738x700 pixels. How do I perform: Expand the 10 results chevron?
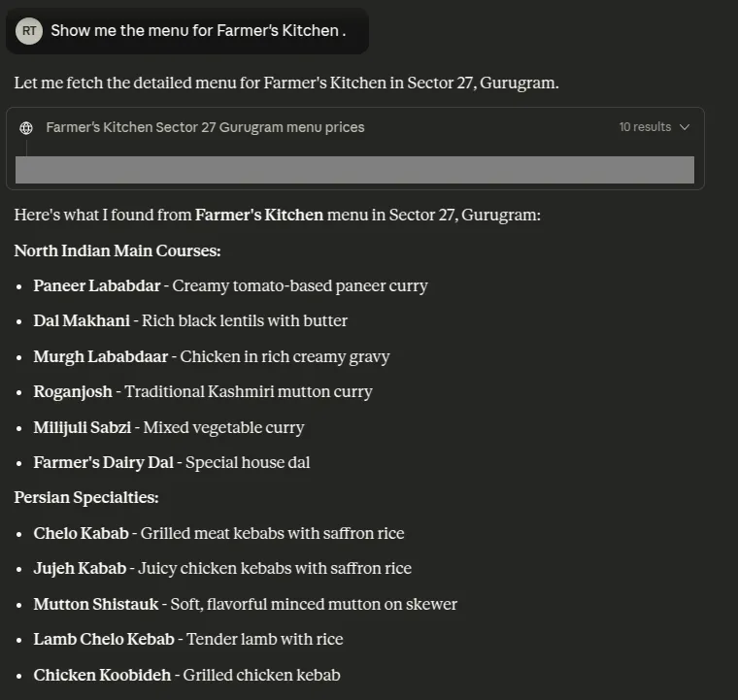(x=685, y=127)
